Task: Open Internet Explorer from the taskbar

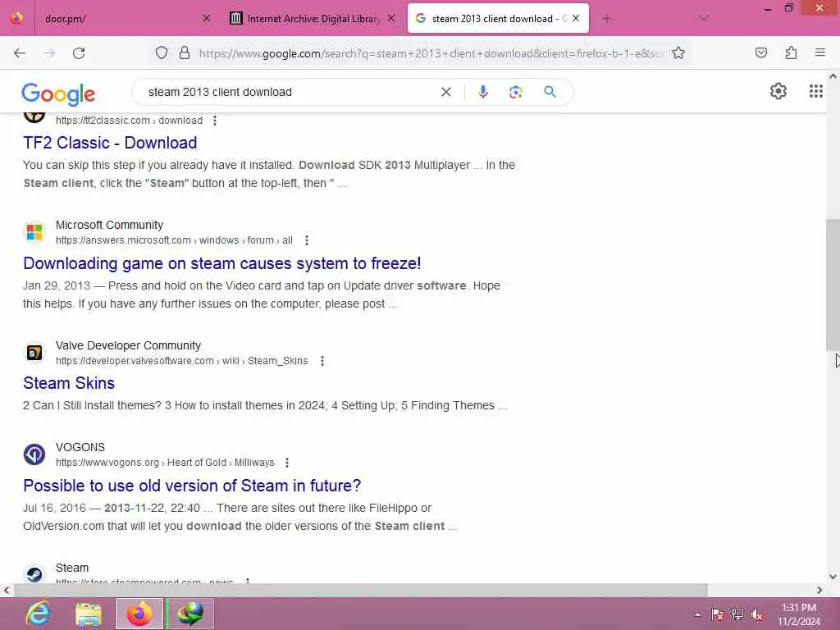Action: pyautogui.click(x=39, y=614)
